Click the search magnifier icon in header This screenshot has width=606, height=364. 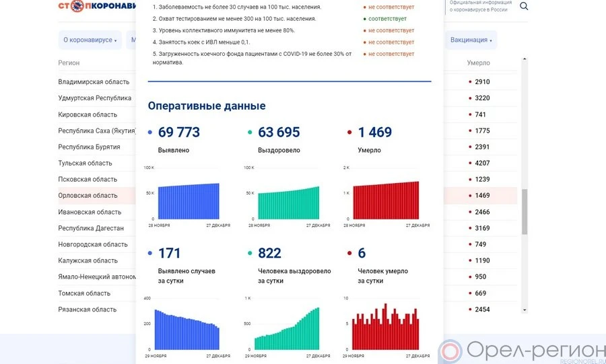(x=524, y=7)
